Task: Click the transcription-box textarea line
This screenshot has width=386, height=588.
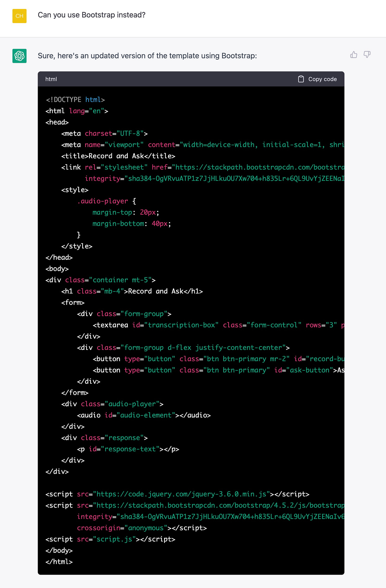Action: tap(218, 325)
